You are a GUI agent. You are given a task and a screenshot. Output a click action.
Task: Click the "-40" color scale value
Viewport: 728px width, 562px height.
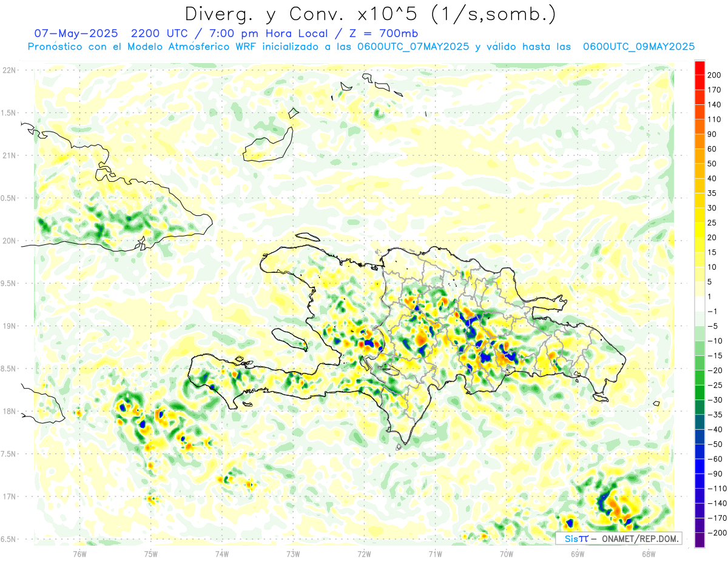[716, 430]
